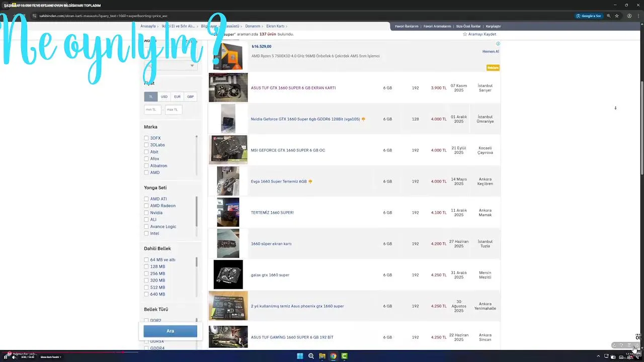Open Favori Aramalarım menu
This screenshot has width=644, height=362.
pos(437,26)
